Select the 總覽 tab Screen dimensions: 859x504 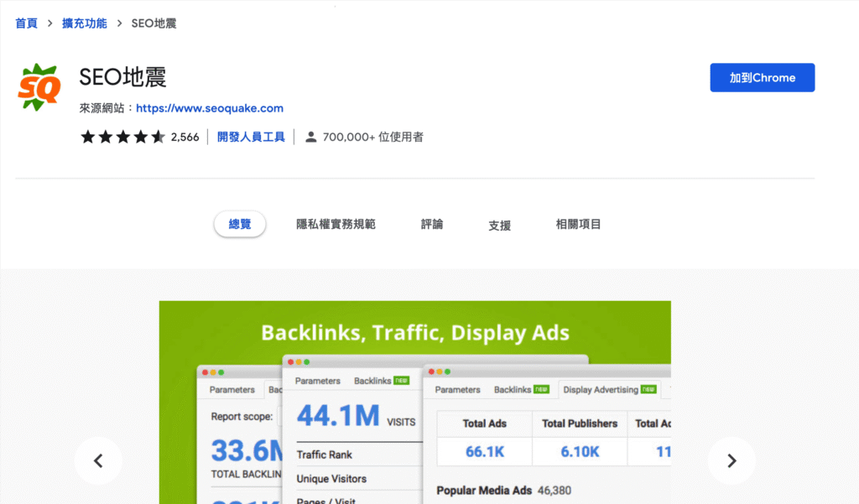click(240, 224)
